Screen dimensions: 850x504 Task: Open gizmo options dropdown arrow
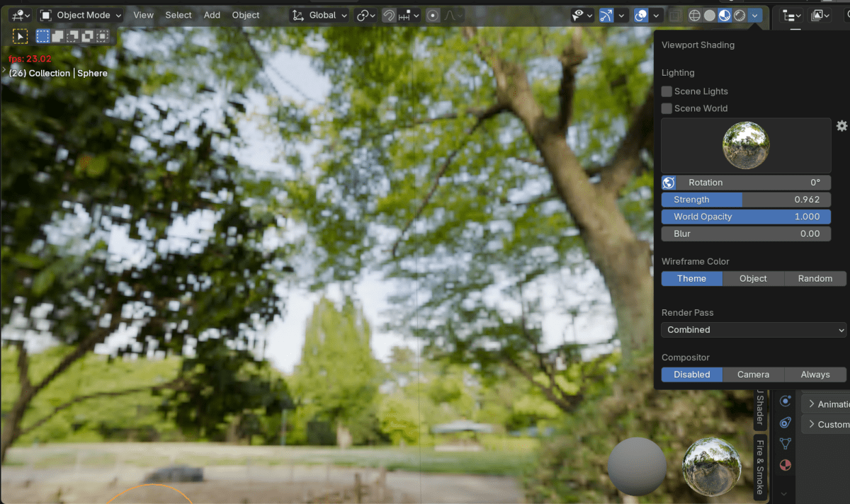click(622, 15)
